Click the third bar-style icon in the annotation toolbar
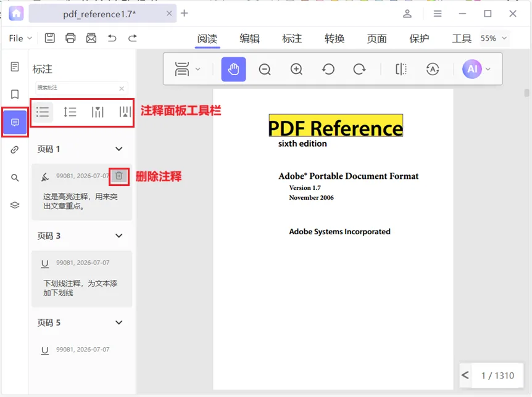The image size is (532, 397). [x=98, y=112]
